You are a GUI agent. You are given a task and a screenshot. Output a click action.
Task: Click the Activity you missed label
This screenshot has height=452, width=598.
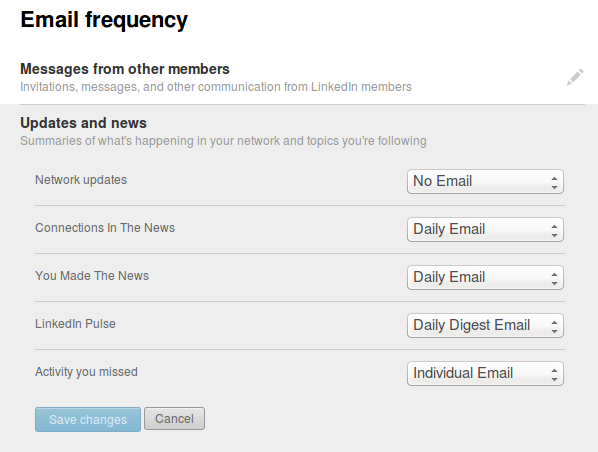pyautogui.click(x=86, y=372)
